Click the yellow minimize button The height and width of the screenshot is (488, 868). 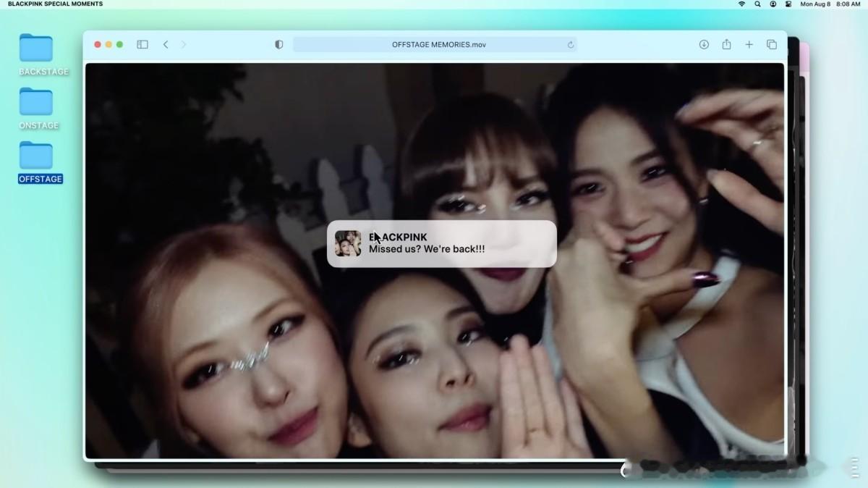[109, 44]
